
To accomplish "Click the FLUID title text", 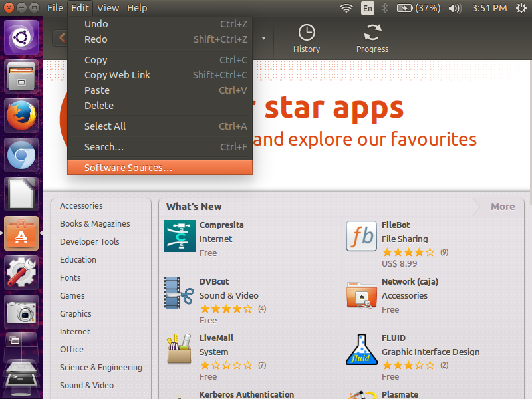I will point(394,338).
